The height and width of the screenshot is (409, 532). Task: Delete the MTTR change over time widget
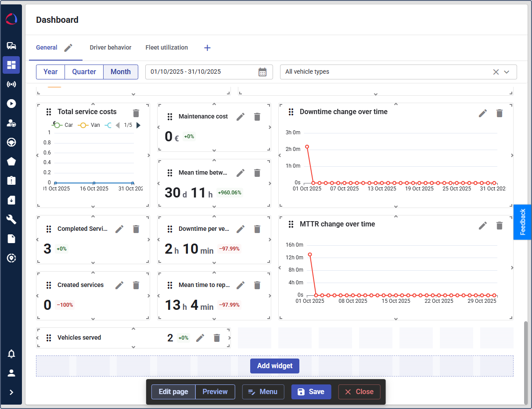tap(500, 226)
